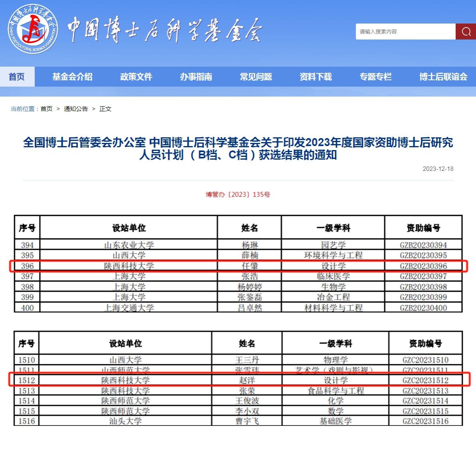The image size is (476, 453).
Task: Open the 博士后联谊会 menu item
Action: tap(443, 77)
